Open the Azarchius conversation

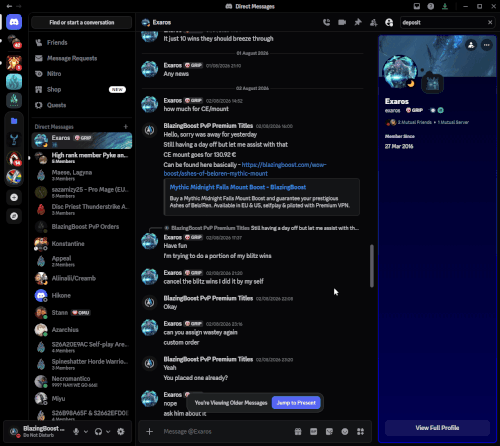[82, 330]
